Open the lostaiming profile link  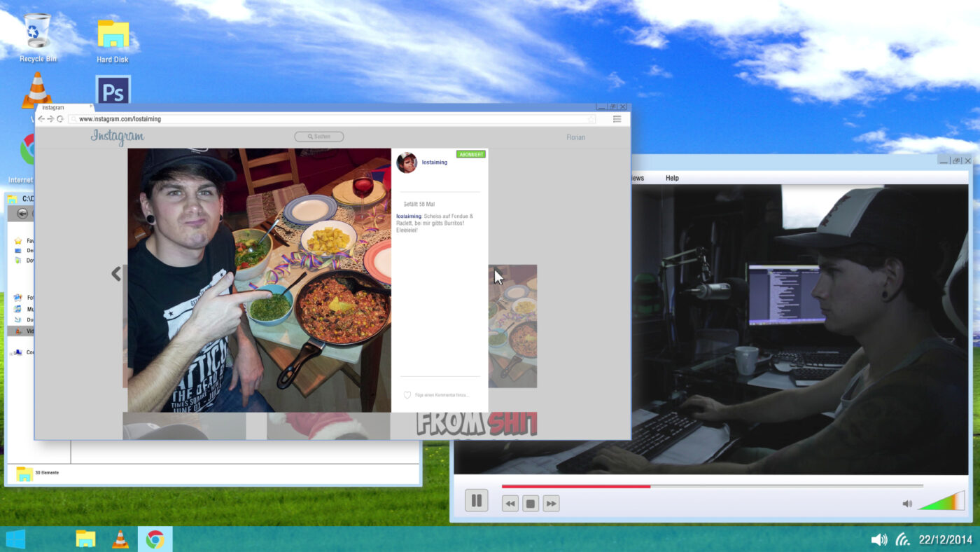click(434, 163)
